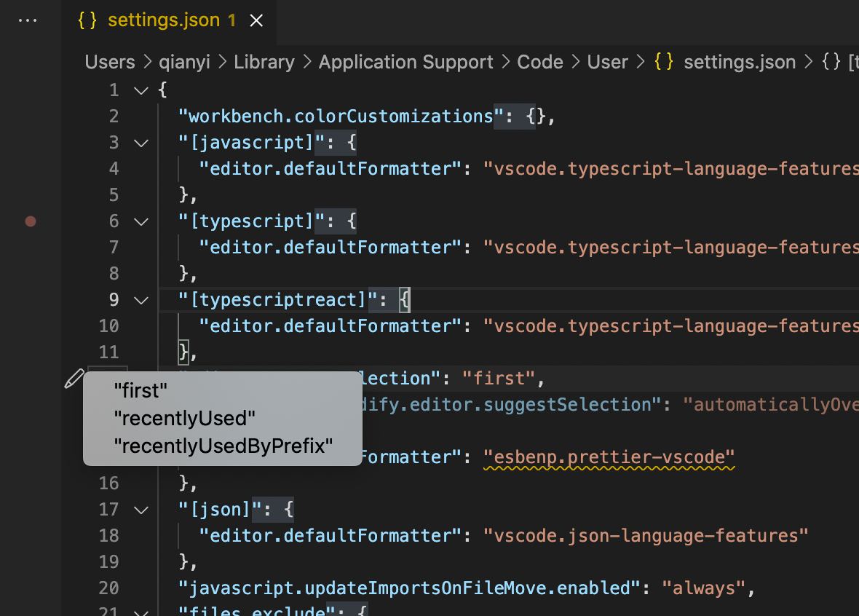Toggle the breakpoint dot on line 6
Image resolution: width=859 pixels, height=616 pixels.
tap(31, 221)
